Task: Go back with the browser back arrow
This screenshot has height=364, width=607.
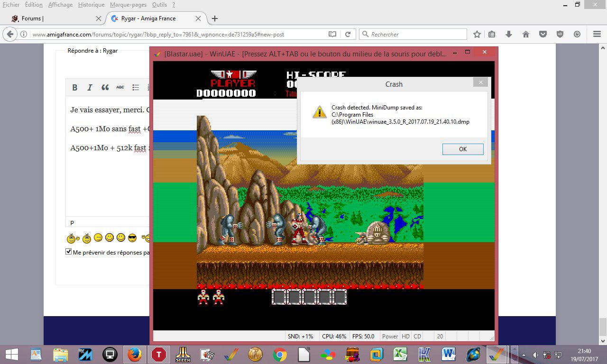Action: (x=10, y=34)
